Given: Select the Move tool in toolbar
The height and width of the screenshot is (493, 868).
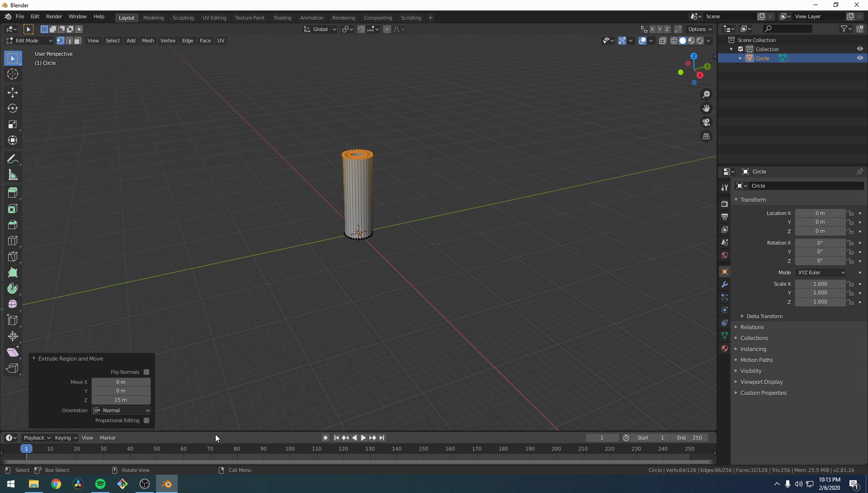Looking at the screenshot, I should tap(13, 92).
